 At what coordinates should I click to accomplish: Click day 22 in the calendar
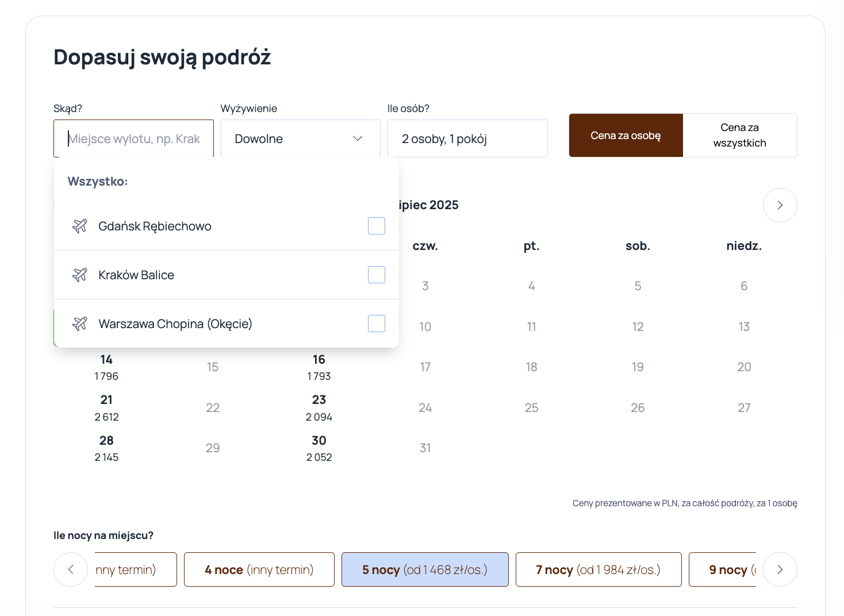(x=213, y=408)
